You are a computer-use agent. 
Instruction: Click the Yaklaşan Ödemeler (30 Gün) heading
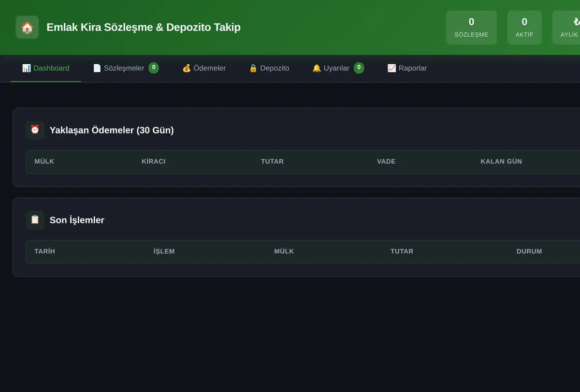pyautogui.click(x=112, y=130)
